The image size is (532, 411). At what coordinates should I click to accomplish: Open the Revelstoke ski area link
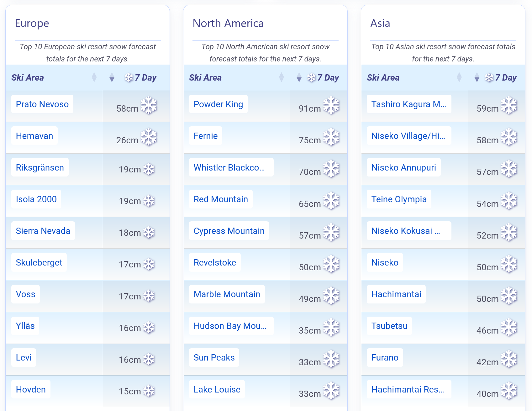(215, 262)
